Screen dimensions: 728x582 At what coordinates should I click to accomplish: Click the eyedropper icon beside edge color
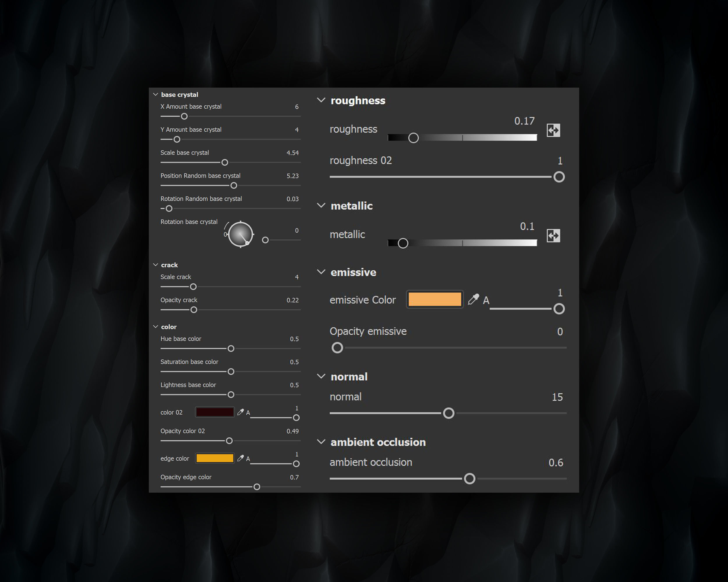[241, 458]
